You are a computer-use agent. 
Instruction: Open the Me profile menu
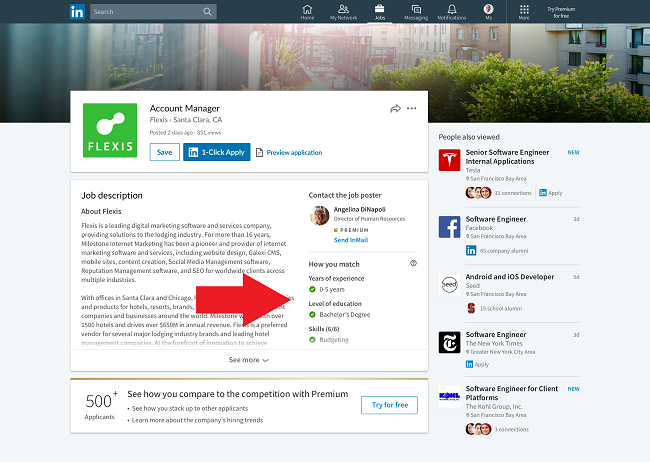click(x=488, y=12)
